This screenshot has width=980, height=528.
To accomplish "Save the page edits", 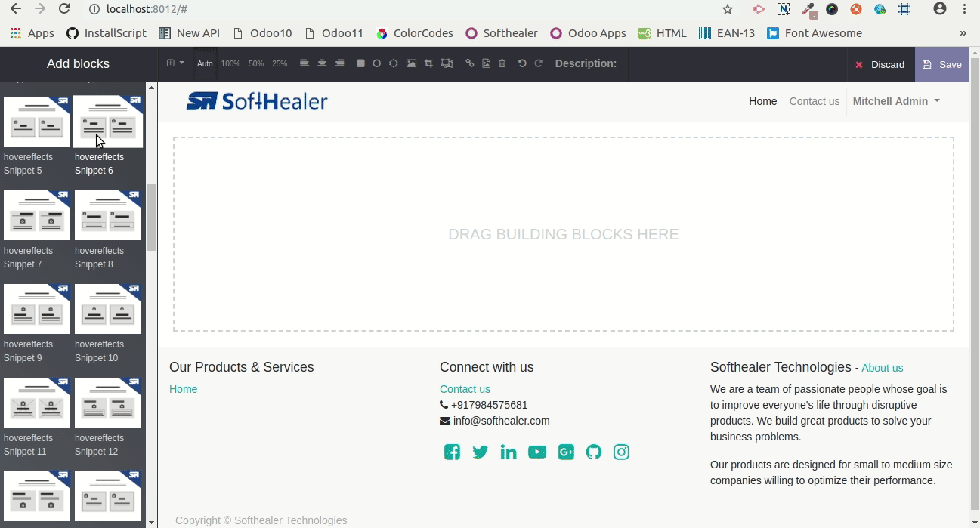I will pyautogui.click(x=942, y=64).
